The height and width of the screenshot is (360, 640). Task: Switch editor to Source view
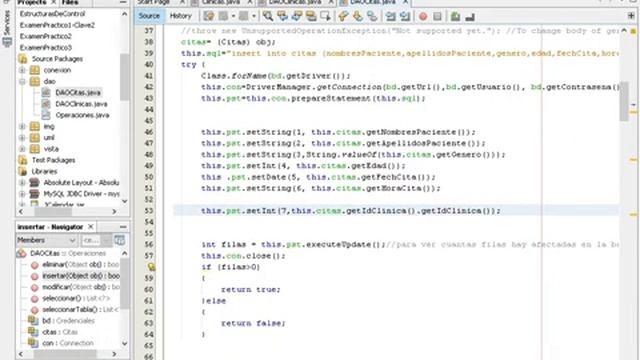tap(149, 16)
